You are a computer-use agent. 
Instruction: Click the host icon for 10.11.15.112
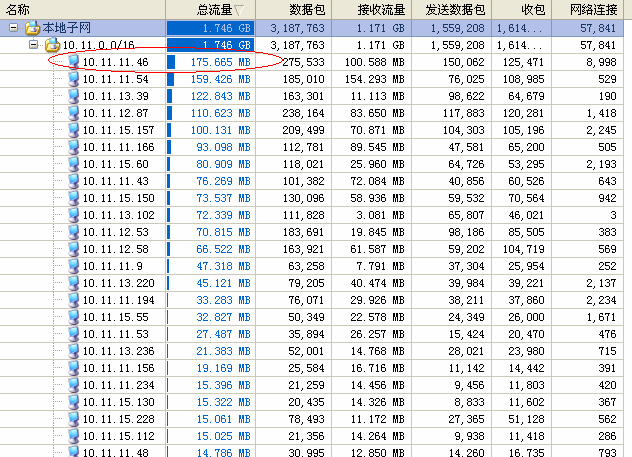click(x=73, y=436)
